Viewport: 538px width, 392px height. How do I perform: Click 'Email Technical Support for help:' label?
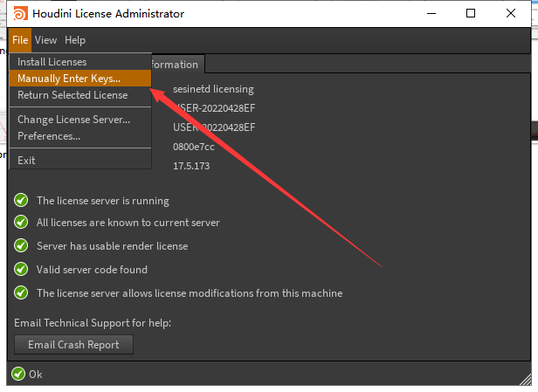tap(93, 323)
